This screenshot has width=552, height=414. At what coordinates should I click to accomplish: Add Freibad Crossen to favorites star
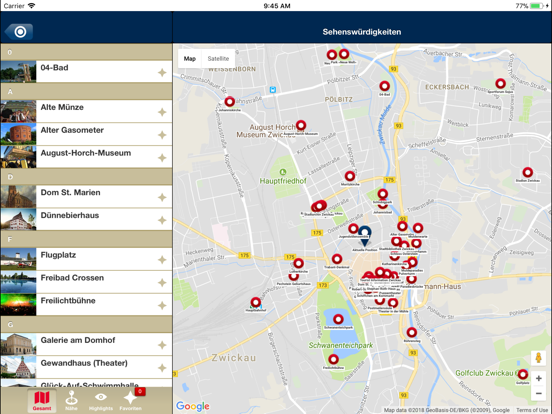point(162,283)
